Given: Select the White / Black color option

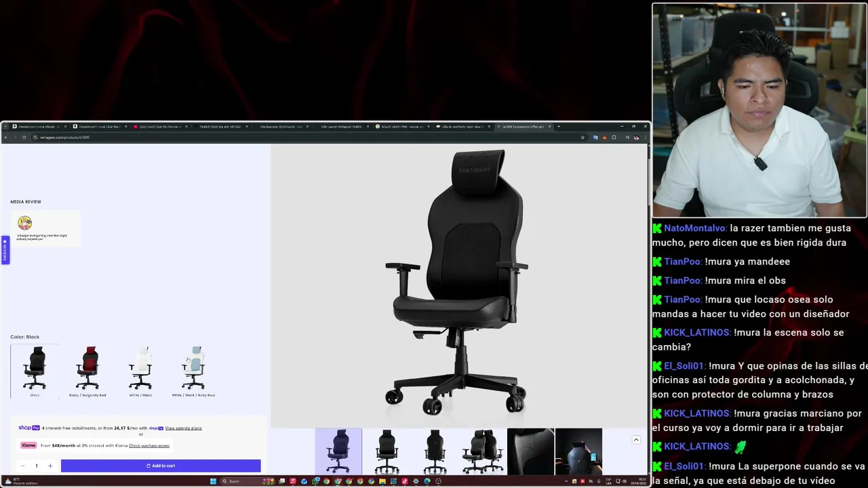Looking at the screenshot, I should pyautogui.click(x=140, y=371).
